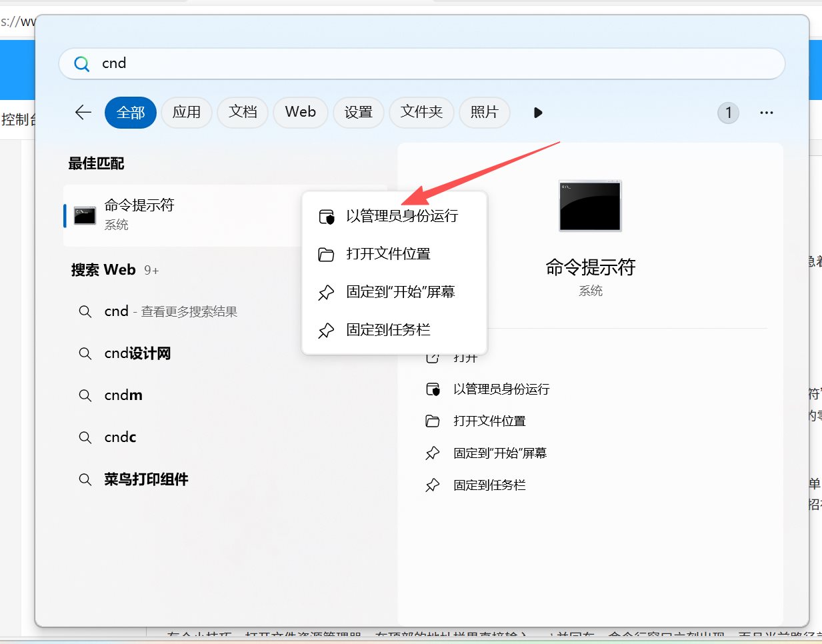This screenshot has width=822, height=644.
Task: Click the search box containing cnd
Action: coord(421,63)
